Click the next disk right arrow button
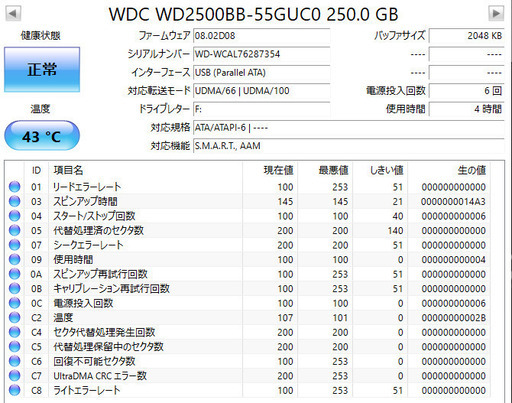 tap(496, 14)
